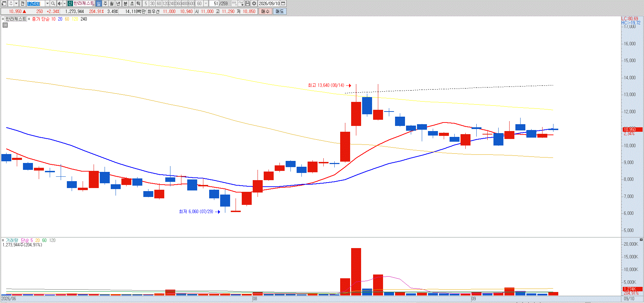Click the red 10 moving average legend
This screenshot has width=644, height=303.
coord(53,19)
